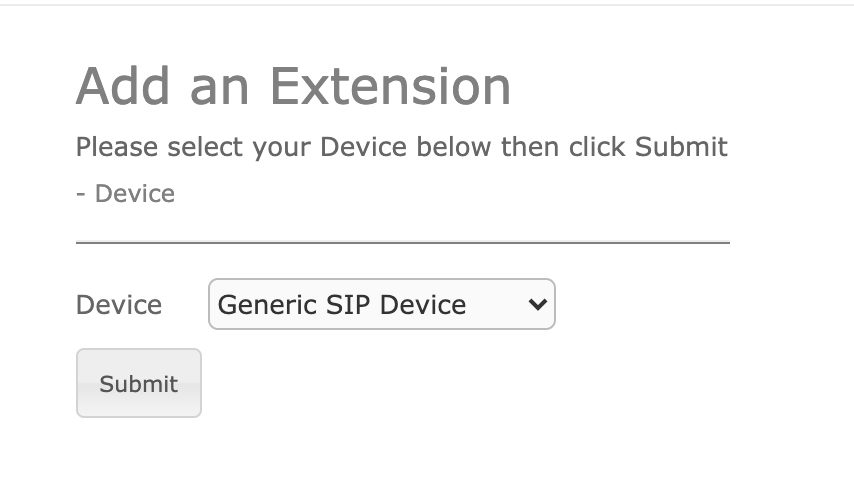Click the word 'Generic' inside select box
Image resolution: width=854 pixels, height=486 pixels.
coord(267,305)
